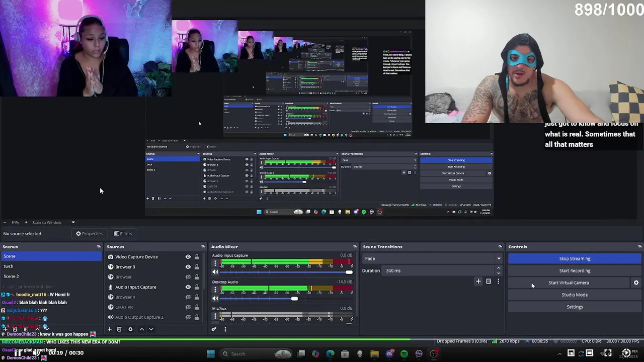The height and width of the screenshot is (362, 644).
Task: Open source Filters button
Action: (123, 234)
